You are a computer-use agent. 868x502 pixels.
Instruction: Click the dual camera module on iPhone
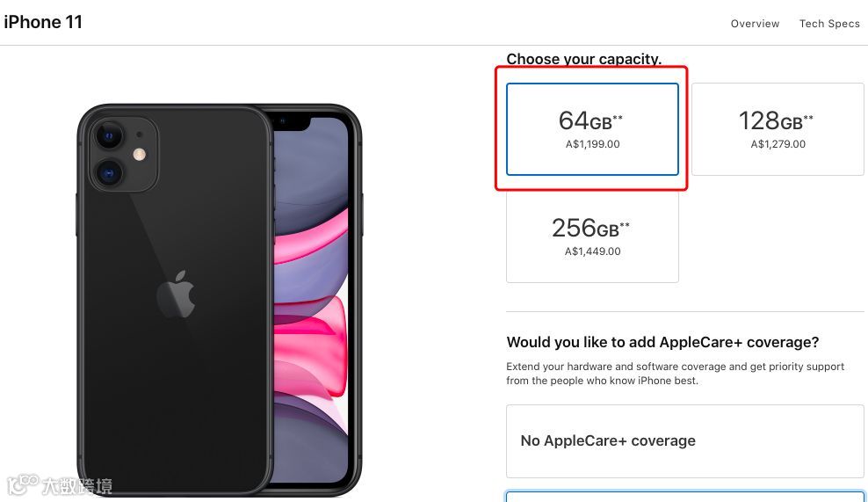(x=124, y=154)
